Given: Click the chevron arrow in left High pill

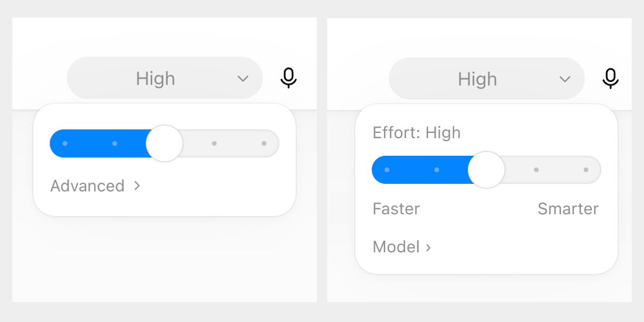Looking at the screenshot, I should (243, 78).
